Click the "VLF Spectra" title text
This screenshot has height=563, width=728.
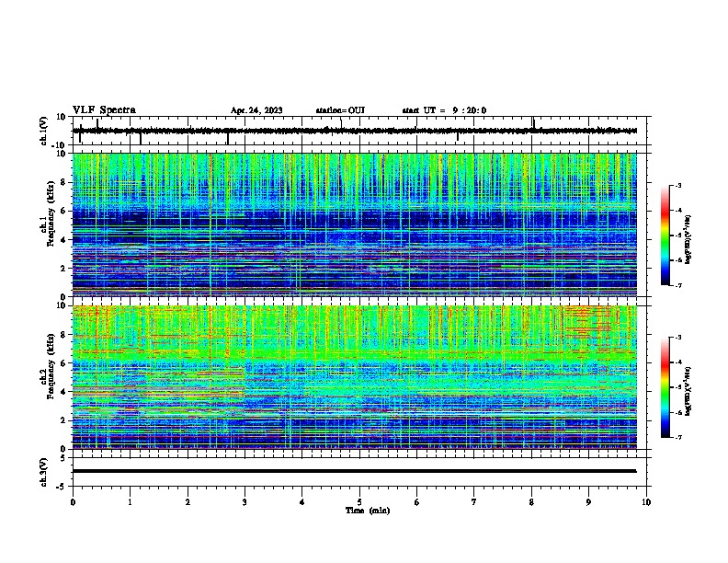[x=104, y=110]
